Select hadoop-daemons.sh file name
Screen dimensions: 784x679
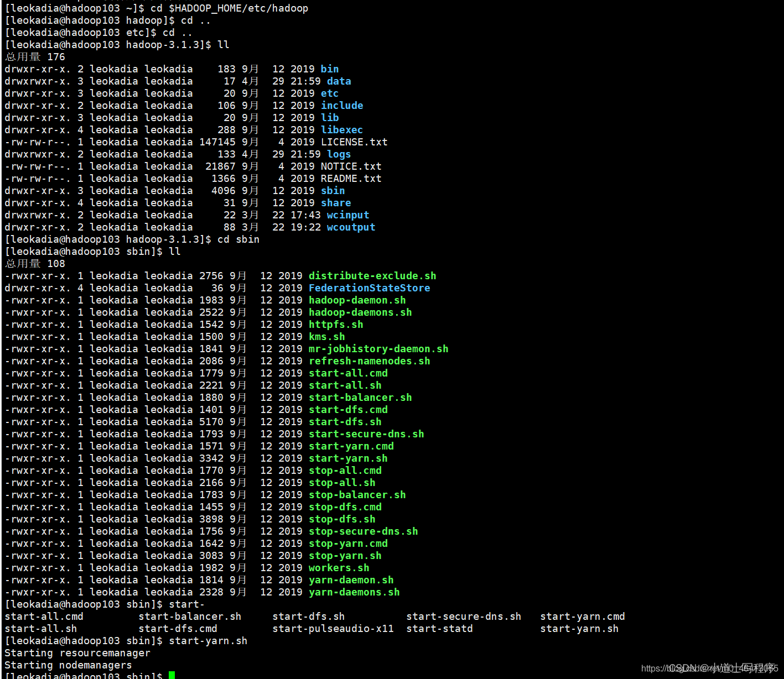click(360, 312)
